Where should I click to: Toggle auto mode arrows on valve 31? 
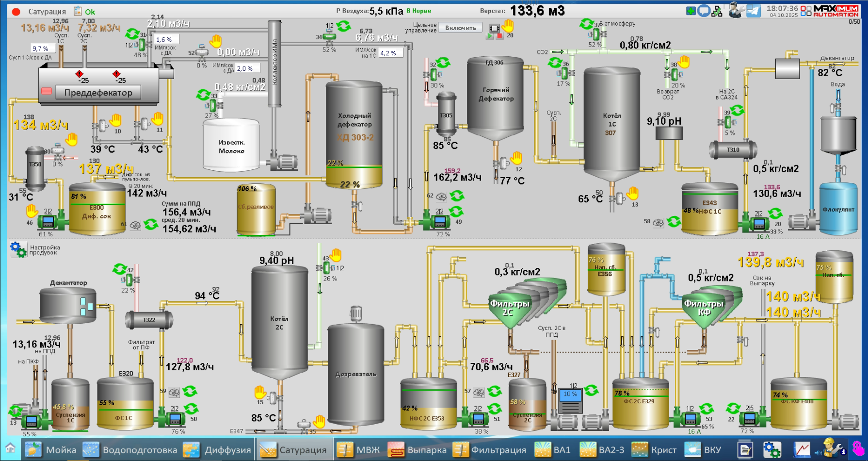pyautogui.click(x=132, y=33)
